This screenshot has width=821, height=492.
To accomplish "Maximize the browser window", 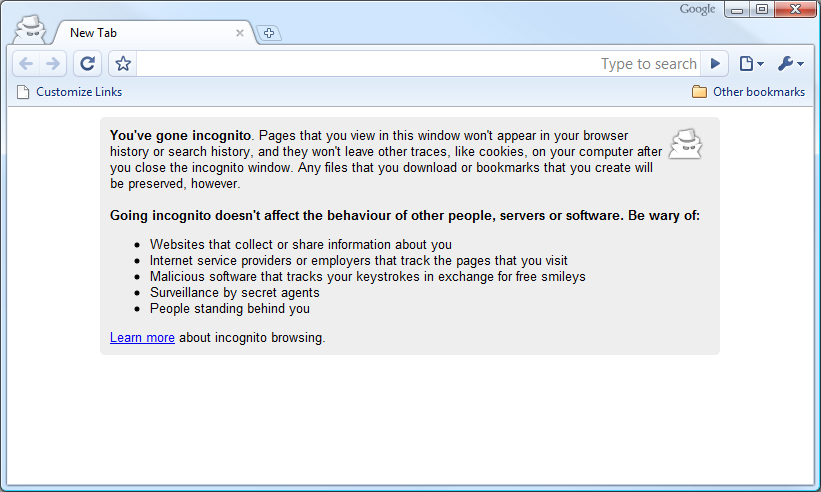I will coord(762,10).
